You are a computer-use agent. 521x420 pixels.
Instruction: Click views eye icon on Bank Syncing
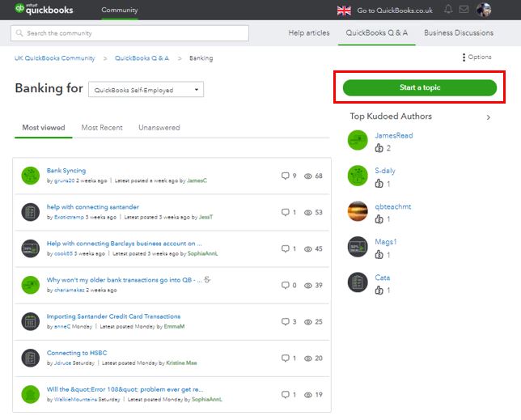tap(307, 176)
